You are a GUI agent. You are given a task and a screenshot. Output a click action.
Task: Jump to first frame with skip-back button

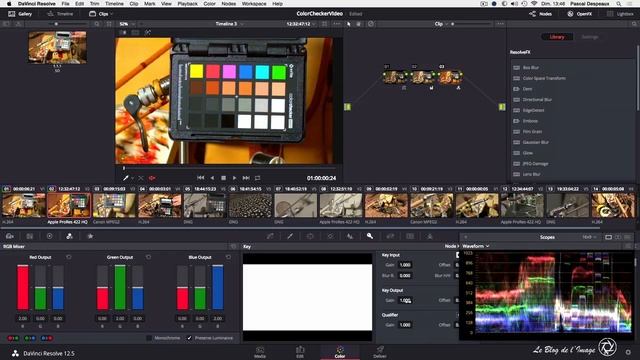point(200,178)
